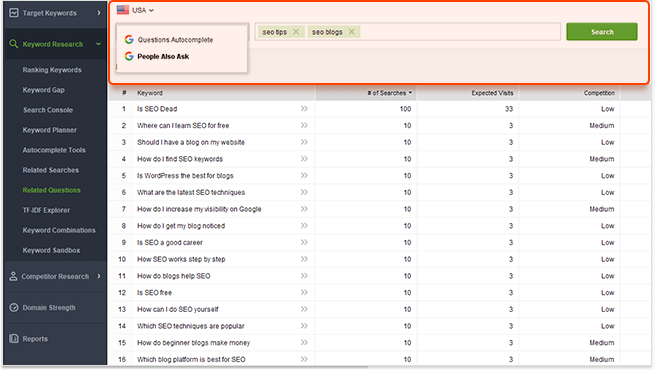Screen dimensions: 655x370
Task: Open Related Questions in sidebar
Action: coord(51,190)
